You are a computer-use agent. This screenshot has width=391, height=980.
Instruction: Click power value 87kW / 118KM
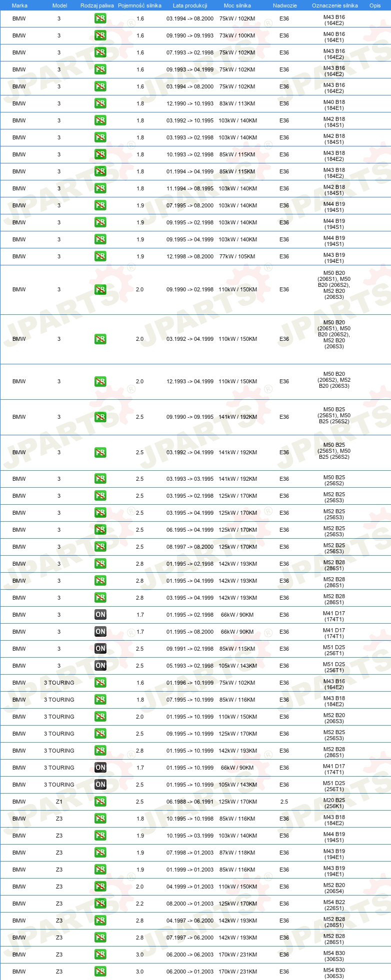coord(237,853)
